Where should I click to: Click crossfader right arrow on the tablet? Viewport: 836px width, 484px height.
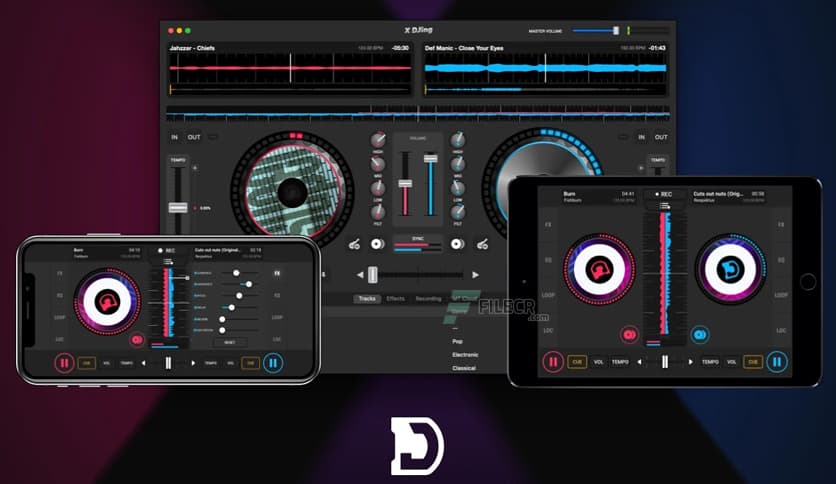point(691,362)
